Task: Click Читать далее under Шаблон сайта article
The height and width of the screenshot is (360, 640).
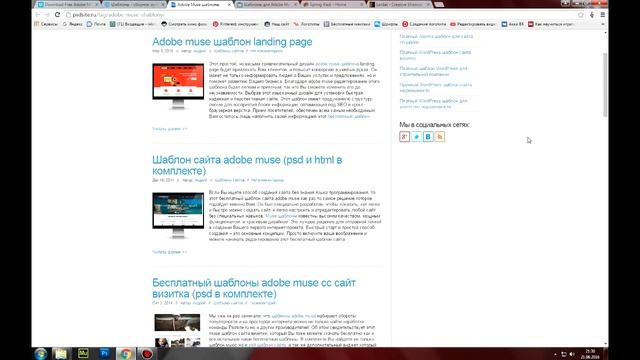Action: point(169,252)
